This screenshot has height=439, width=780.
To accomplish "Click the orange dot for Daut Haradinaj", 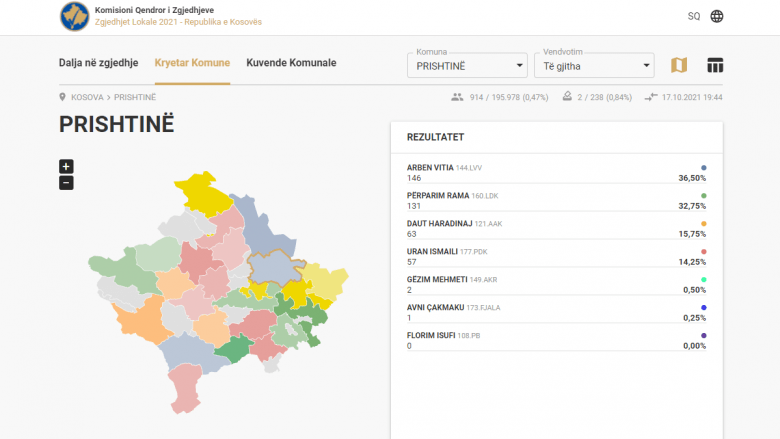I will pos(704,224).
